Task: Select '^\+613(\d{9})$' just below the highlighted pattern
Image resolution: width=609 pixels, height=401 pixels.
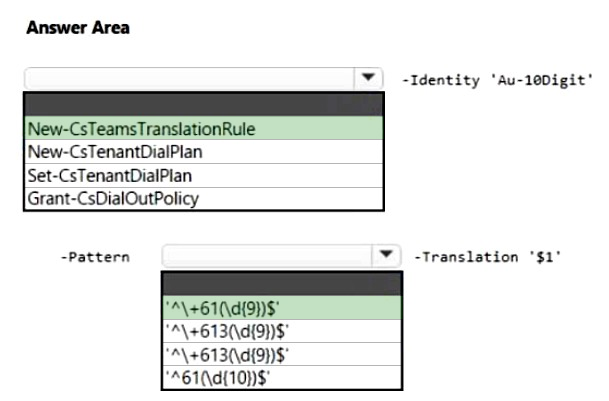Action: pyautogui.click(x=282, y=331)
